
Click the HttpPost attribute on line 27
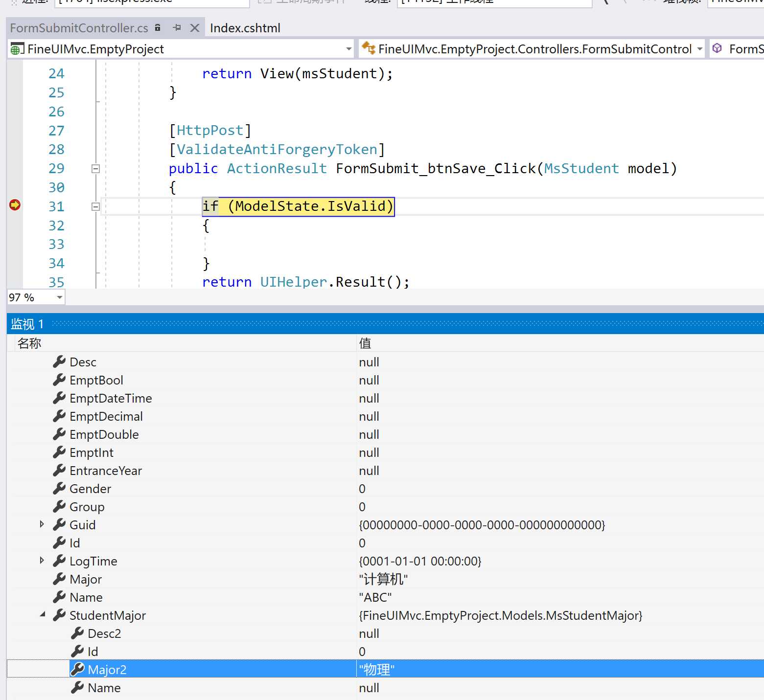click(210, 131)
